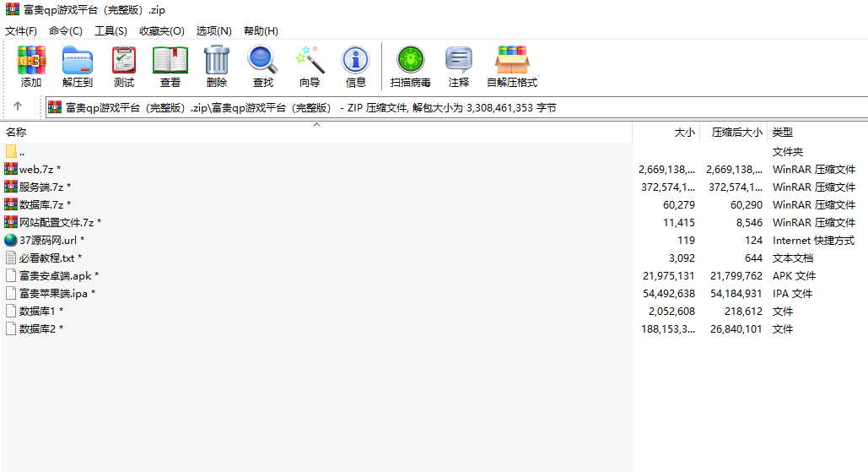Select the 37源码网.url globe icon

tap(10, 240)
